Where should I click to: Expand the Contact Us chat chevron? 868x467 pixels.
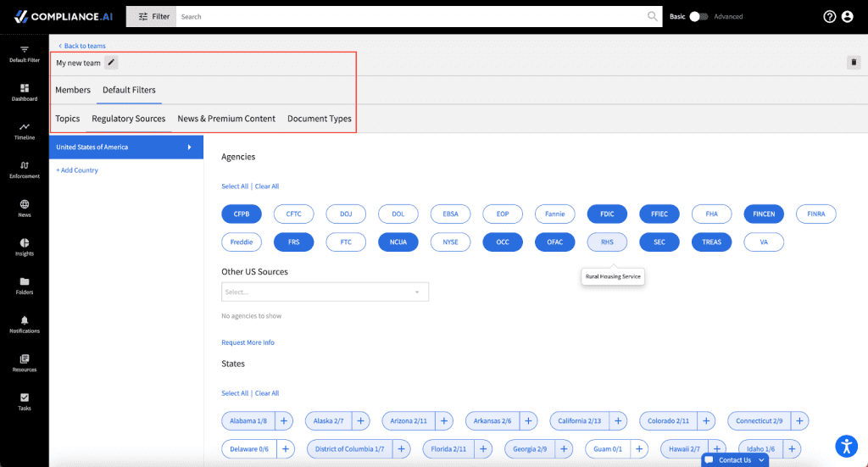[762, 460]
